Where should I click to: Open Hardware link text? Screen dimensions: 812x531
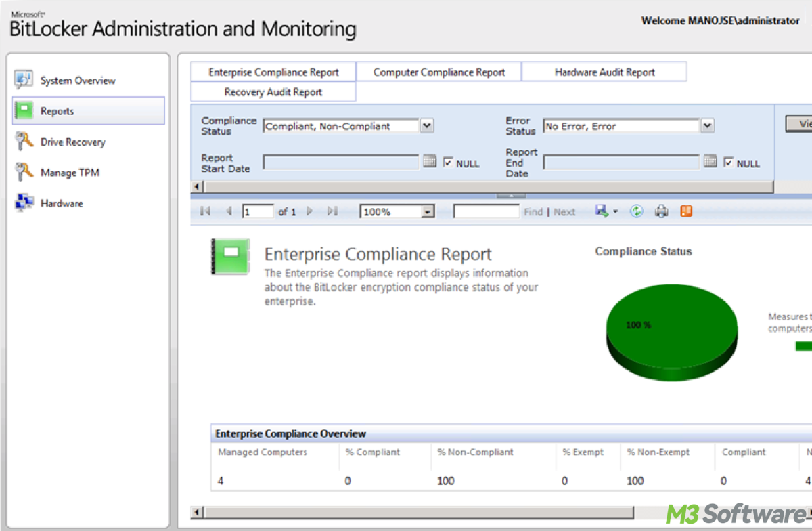(62, 203)
